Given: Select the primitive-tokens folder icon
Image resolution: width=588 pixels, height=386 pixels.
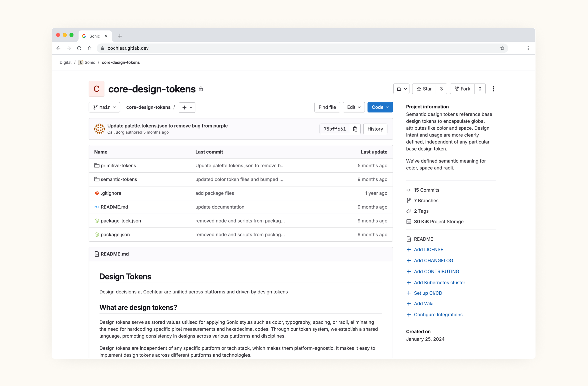Looking at the screenshot, I should 97,166.
